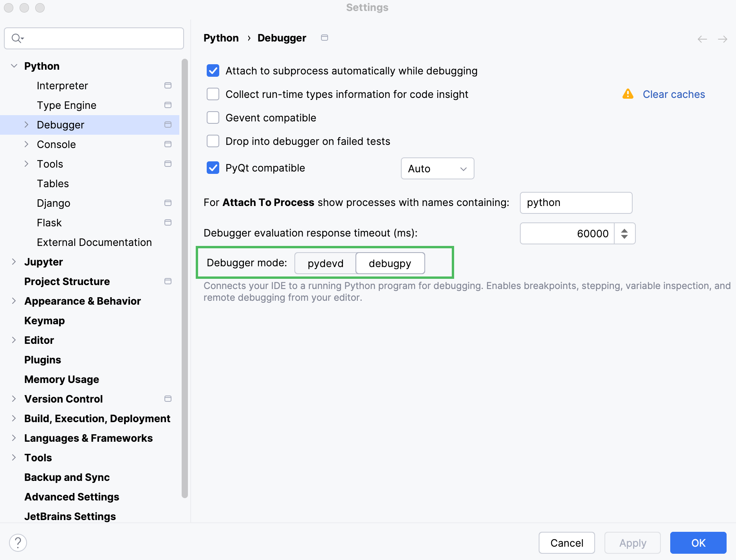The height and width of the screenshot is (560, 736).
Task: Collapse the Python settings section
Action: pyautogui.click(x=14, y=66)
